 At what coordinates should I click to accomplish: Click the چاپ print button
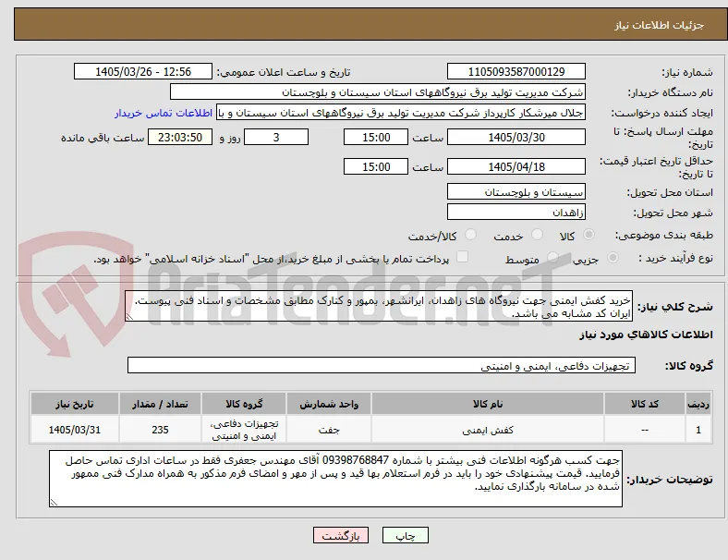coord(406,535)
